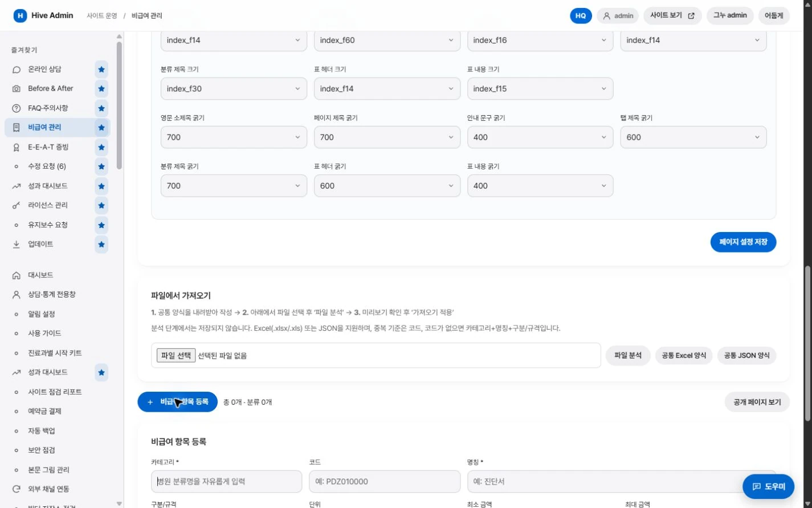The image size is (812, 508).
Task: Open the 표 내용 크기 dropdown (index_f15)
Action: click(540, 89)
